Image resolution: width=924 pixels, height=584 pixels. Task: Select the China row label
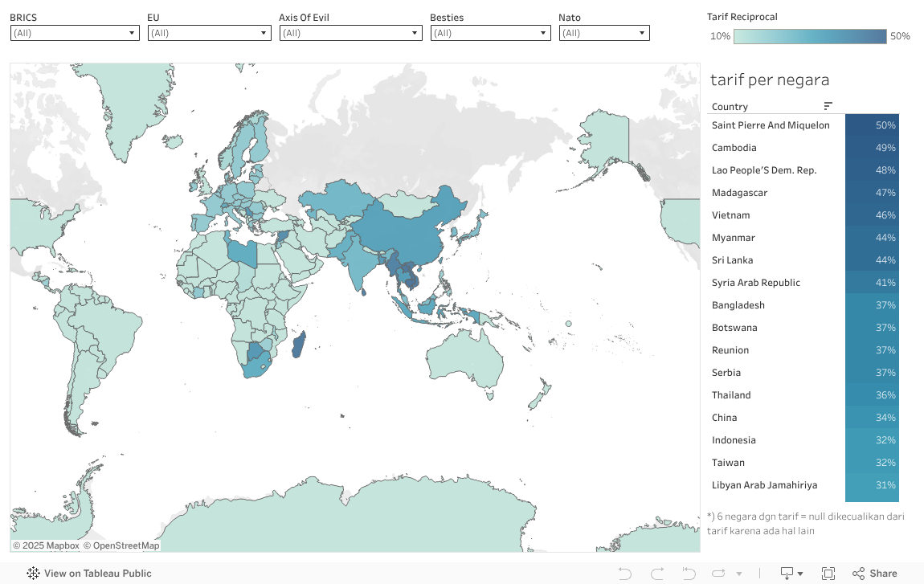click(724, 417)
